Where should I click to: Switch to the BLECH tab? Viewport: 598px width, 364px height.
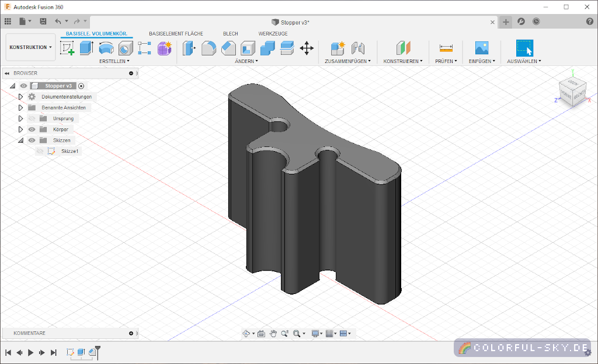tap(230, 34)
